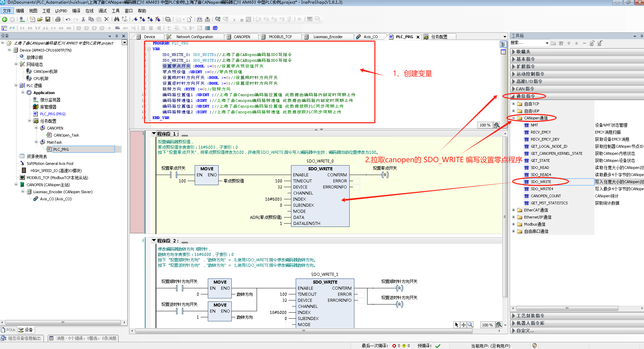This screenshot has width=644, height=349.
Task: Create a new project with toolbar icon
Action: [32, 19]
